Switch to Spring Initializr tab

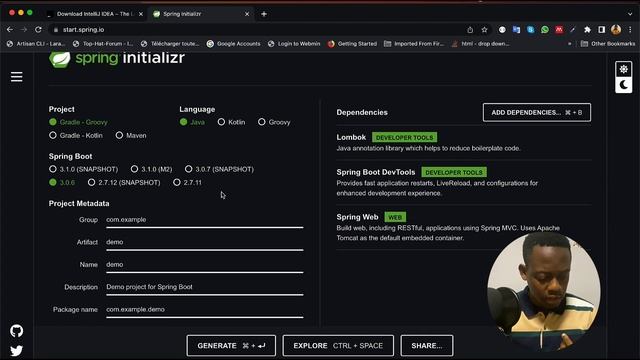[201, 14]
